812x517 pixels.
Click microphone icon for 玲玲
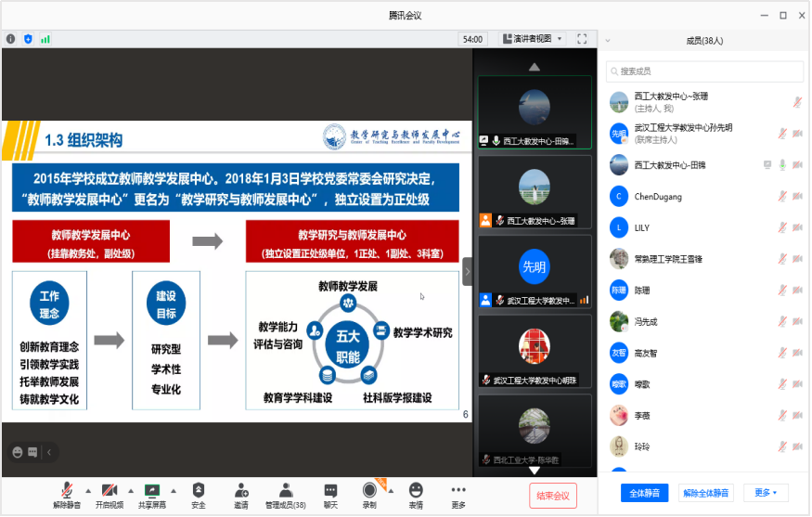(782, 446)
